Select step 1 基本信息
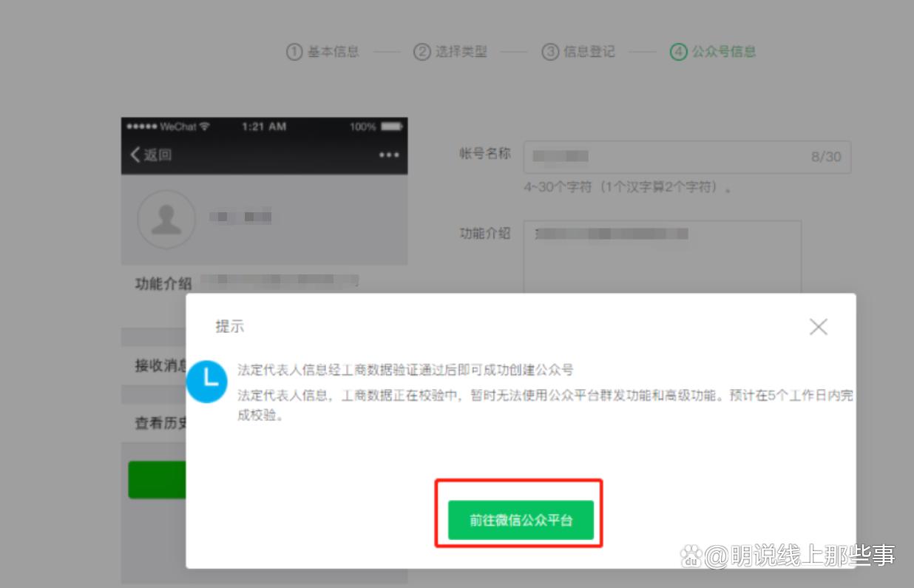Viewport: 914px width, 588px height. coord(322,52)
